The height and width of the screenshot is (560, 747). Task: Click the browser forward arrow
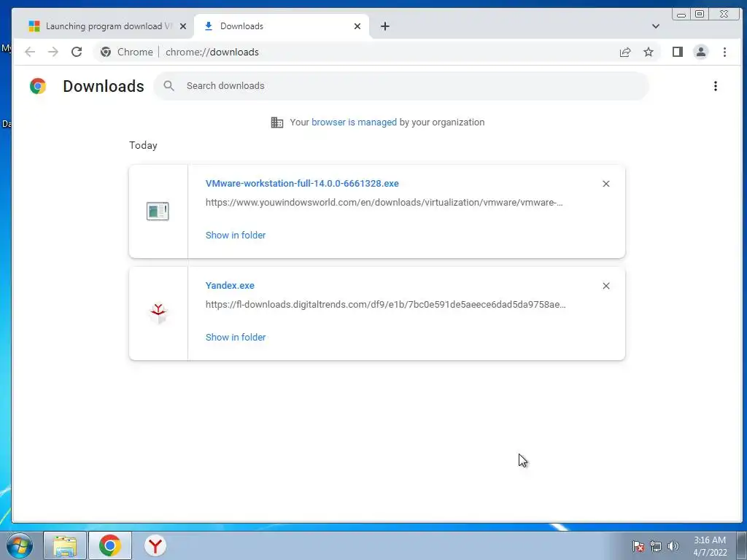click(53, 52)
